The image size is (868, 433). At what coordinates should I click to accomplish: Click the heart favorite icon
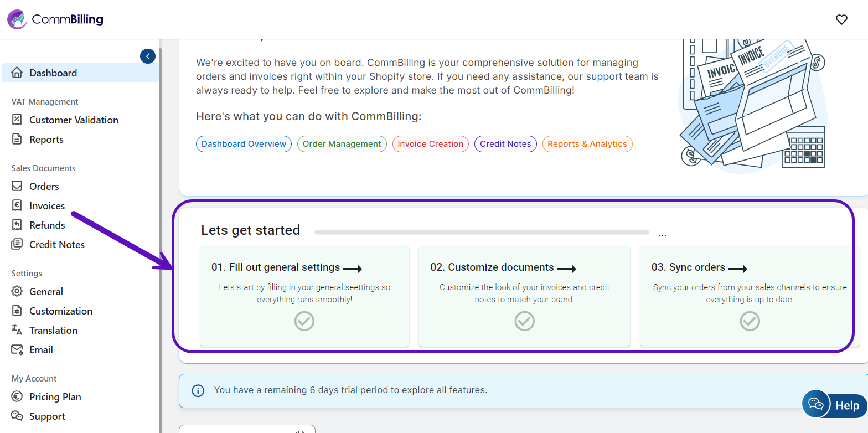click(x=841, y=19)
